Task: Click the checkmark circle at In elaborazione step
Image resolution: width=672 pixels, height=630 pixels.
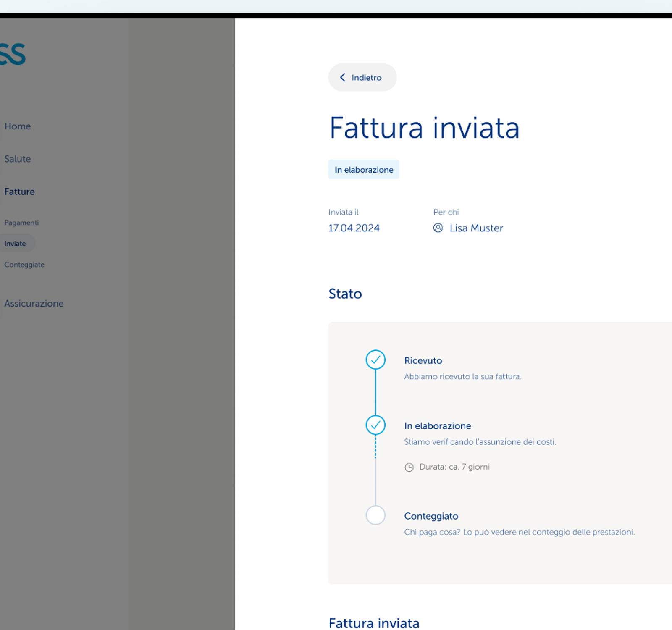Action: point(376,425)
